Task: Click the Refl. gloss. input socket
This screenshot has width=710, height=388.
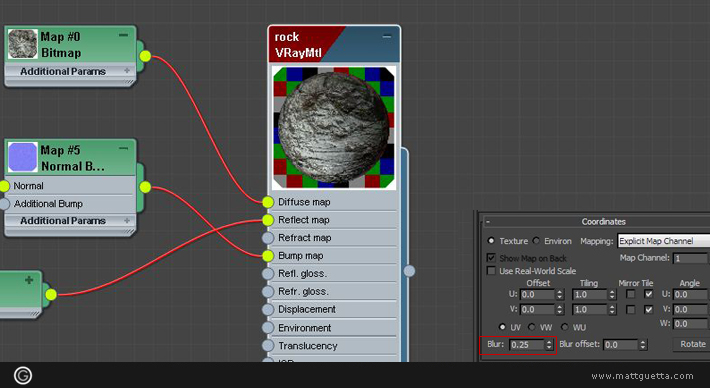Action: pyautogui.click(x=268, y=273)
